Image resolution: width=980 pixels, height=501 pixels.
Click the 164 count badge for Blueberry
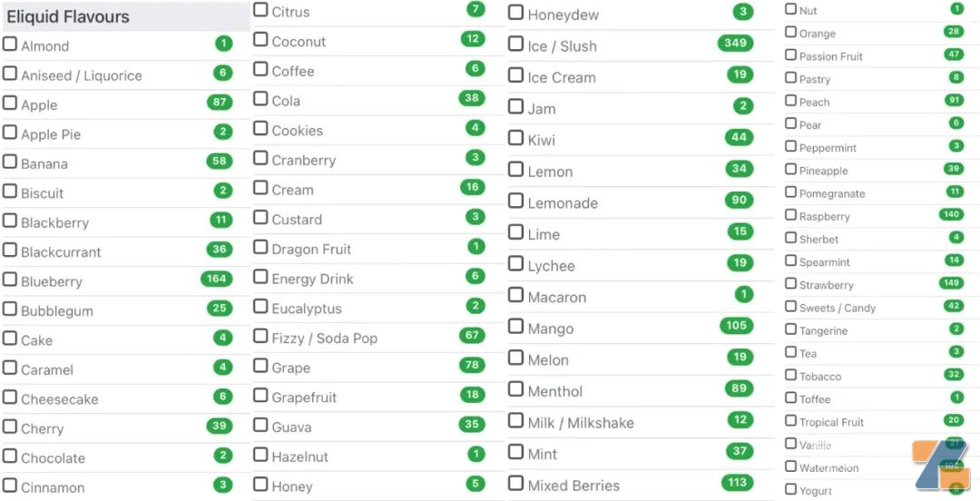216,279
